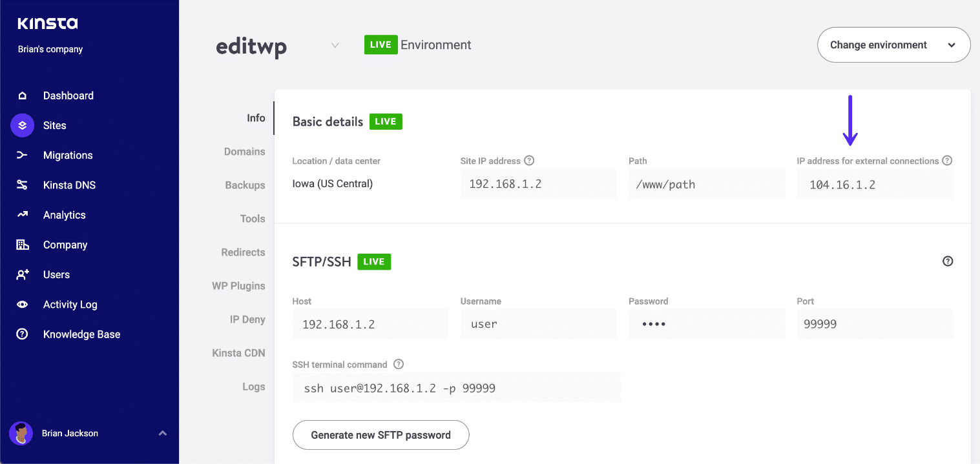Click the Users add-person icon
980x464 pixels.
[23, 274]
